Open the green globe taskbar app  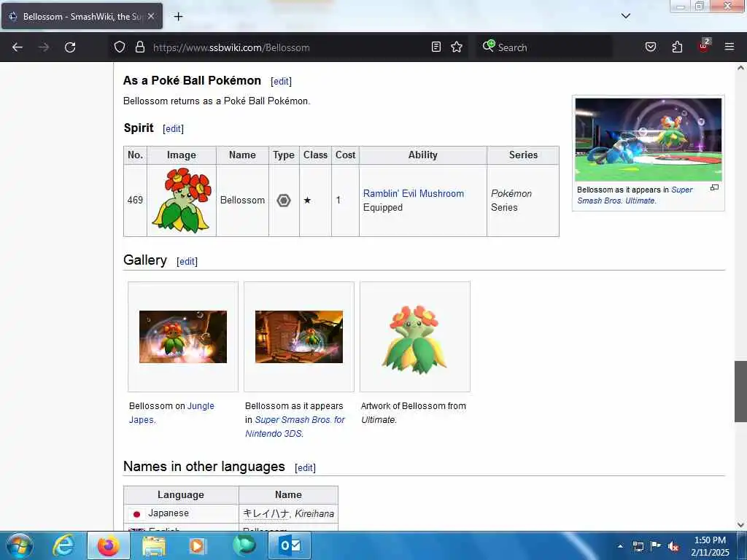[x=244, y=545]
